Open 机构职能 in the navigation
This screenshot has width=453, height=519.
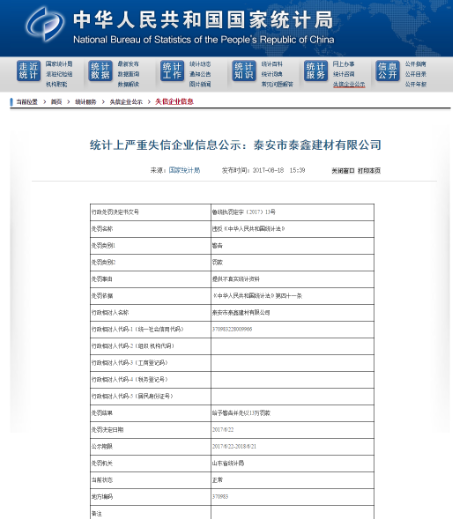(57, 84)
